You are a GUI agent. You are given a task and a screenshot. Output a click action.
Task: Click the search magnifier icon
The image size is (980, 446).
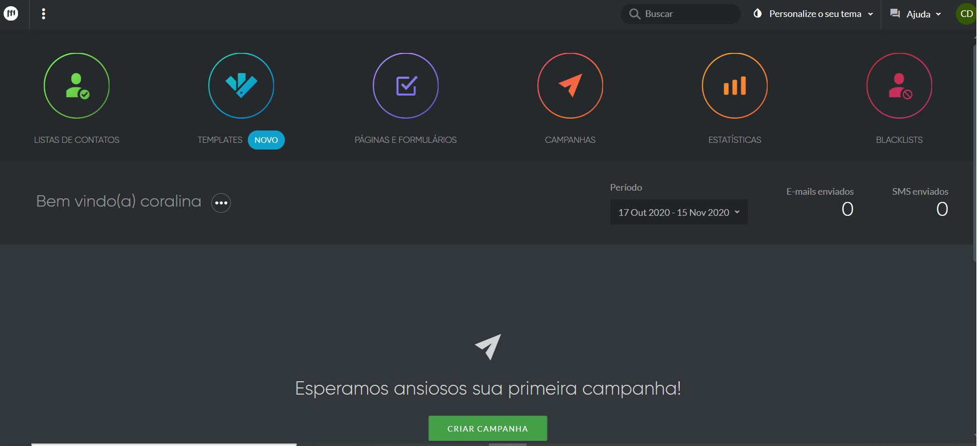635,14
